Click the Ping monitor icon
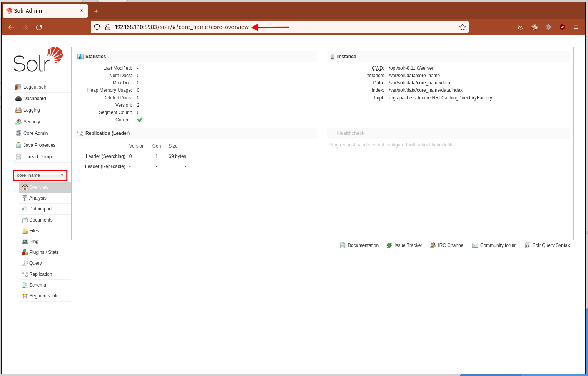588x376 pixels. click(25, 242)
